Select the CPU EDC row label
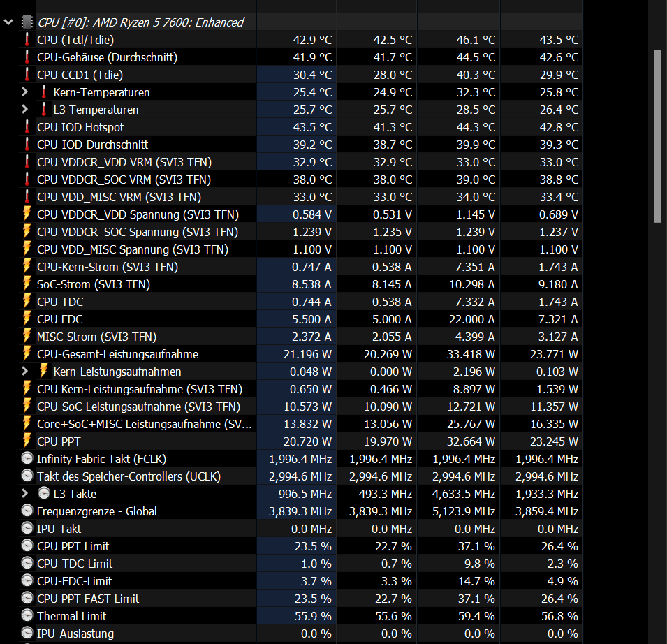 tap(59, 319)
